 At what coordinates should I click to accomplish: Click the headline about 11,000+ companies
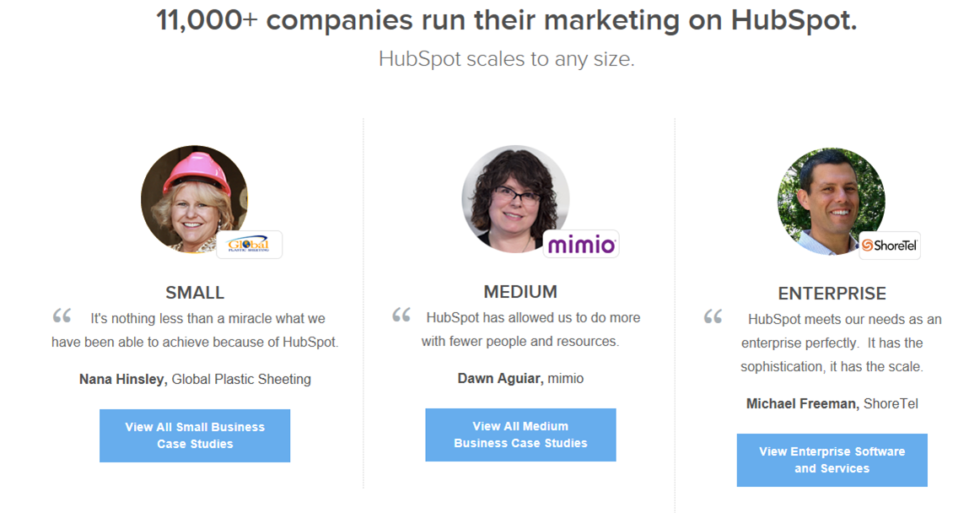(506, 20)
